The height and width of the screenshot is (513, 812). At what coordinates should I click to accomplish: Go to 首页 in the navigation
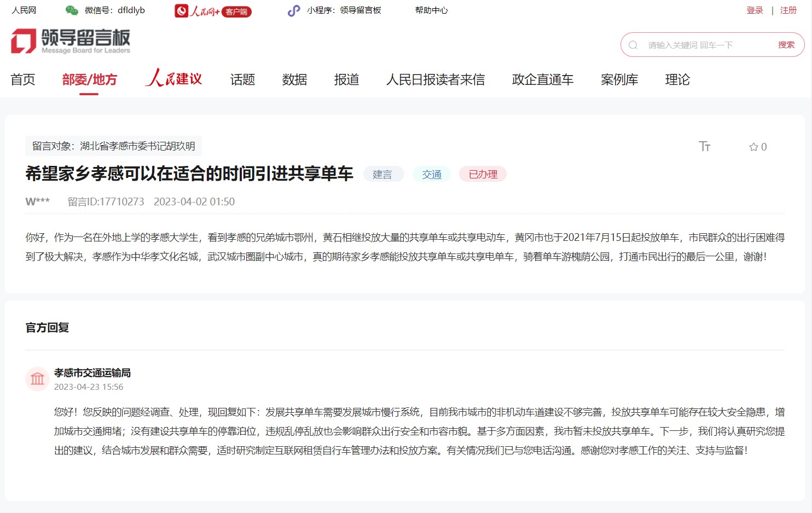(x=23, y=80)
